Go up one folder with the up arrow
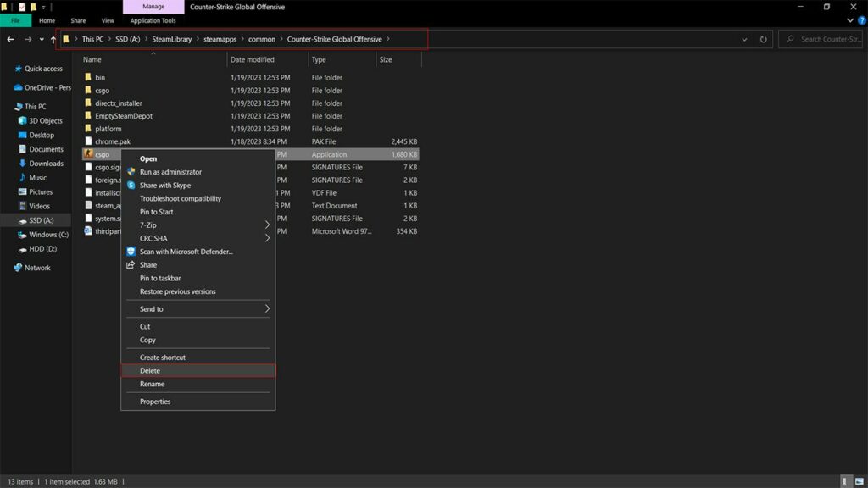868x488 pixels. point(53,40)
